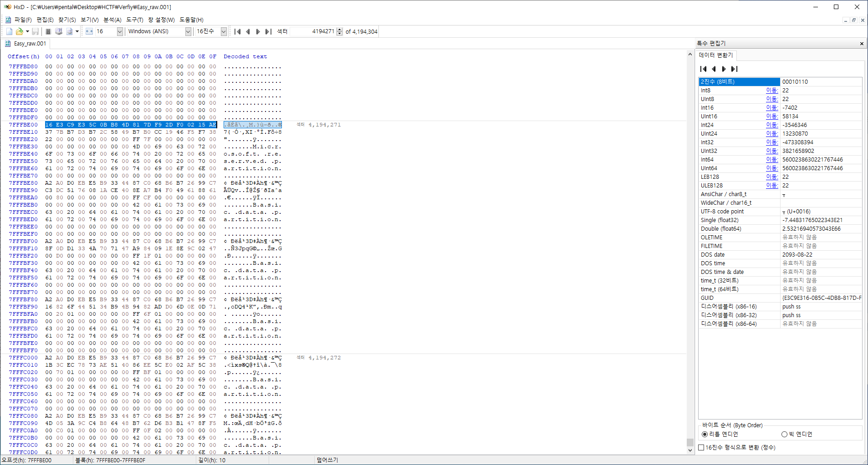This screenshot has height=465, width=868.
Task: Open the 16진수 offset base dropdown
Action: tap(224, 31)
